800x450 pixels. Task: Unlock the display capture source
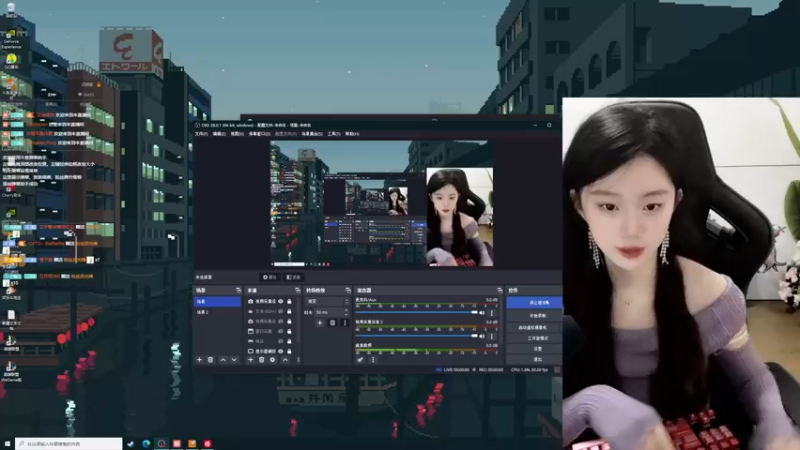[x=289, y=351]
